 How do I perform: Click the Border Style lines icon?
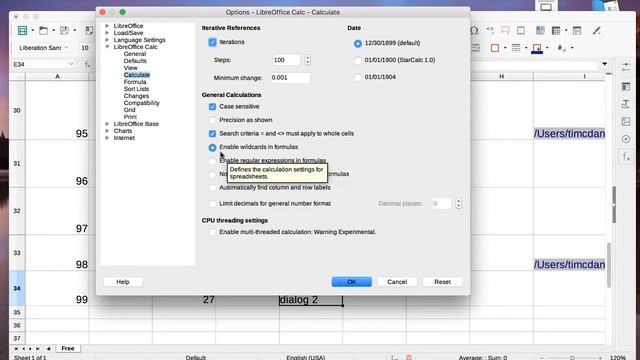(x=516, y=48)
